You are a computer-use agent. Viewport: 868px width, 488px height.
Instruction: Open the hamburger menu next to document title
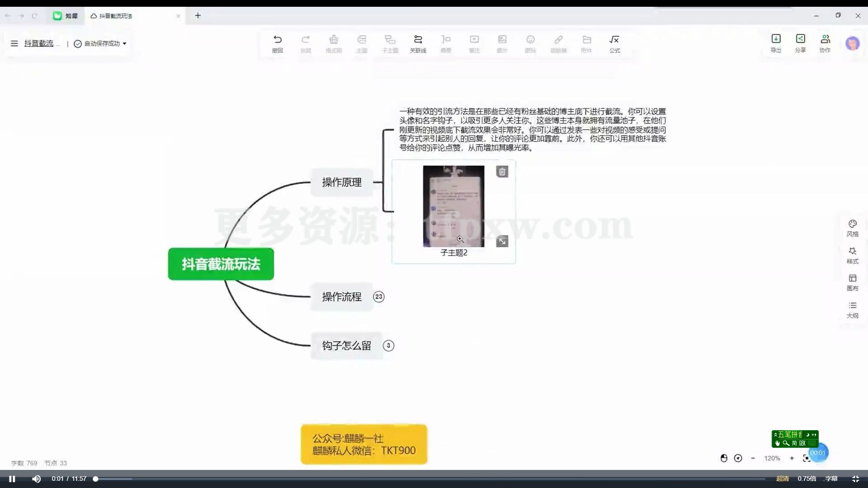tap(14, 43)
